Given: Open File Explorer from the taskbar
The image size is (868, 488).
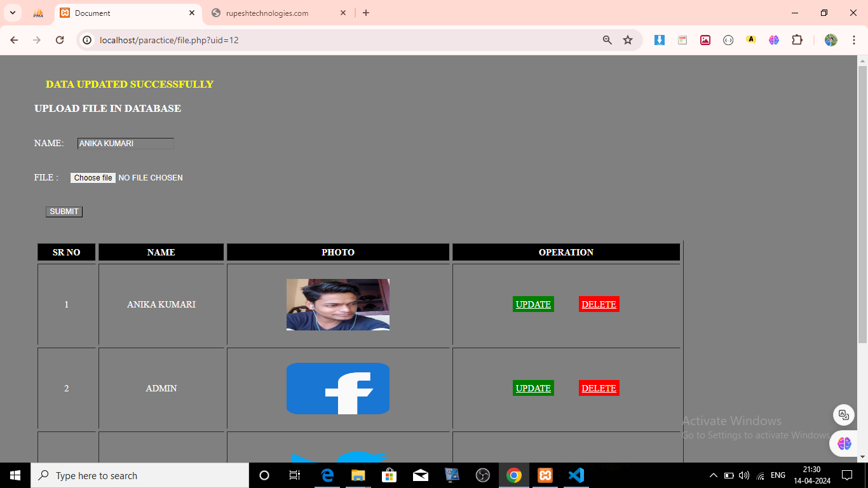Looking at the screenshot, I should tap(358, 475).
